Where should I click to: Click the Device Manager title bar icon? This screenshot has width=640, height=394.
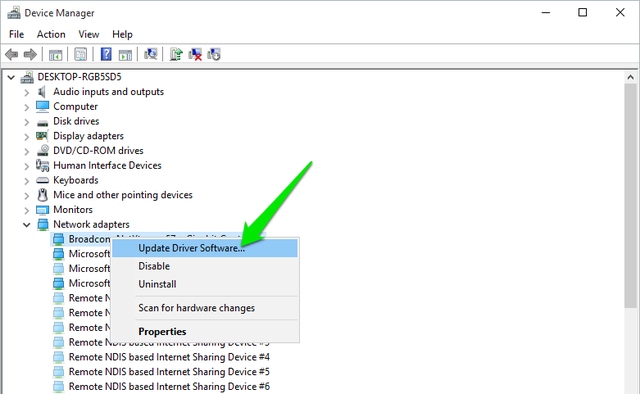[x=13, y=13]
